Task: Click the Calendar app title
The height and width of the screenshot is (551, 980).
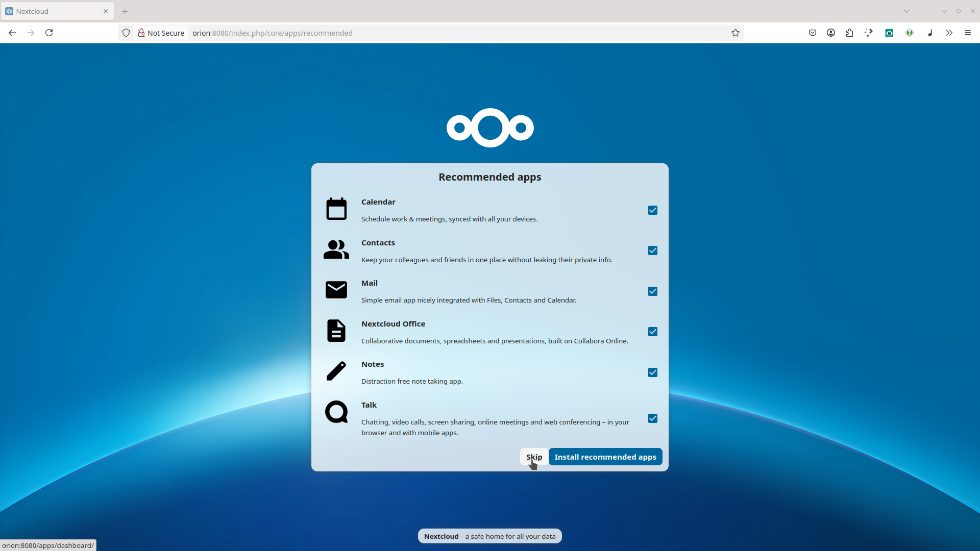Action: (378, 202)
